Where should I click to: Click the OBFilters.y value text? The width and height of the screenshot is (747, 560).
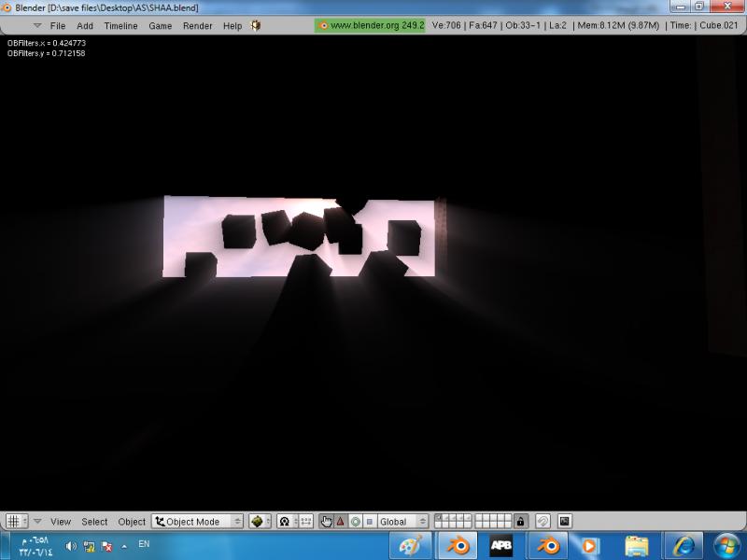pyautogui.click(x=46, y=53)
